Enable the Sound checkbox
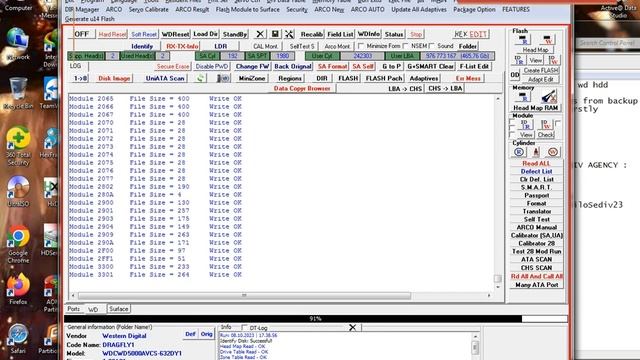 click(431, 46)
